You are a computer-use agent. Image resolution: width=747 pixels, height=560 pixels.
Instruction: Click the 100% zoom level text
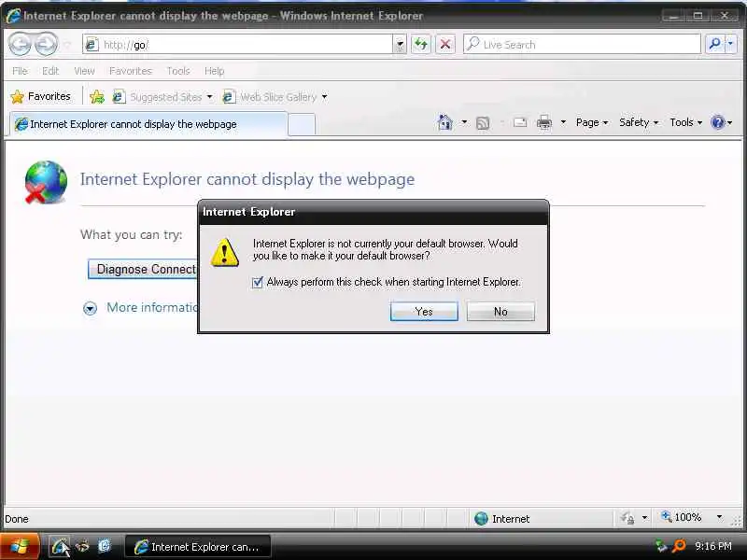pos(688,517)
